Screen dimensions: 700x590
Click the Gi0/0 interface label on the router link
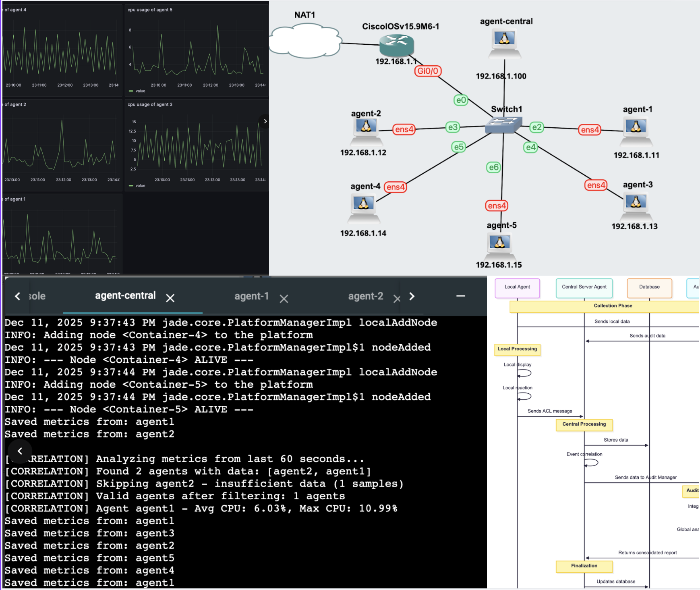[x=428, y=71]
